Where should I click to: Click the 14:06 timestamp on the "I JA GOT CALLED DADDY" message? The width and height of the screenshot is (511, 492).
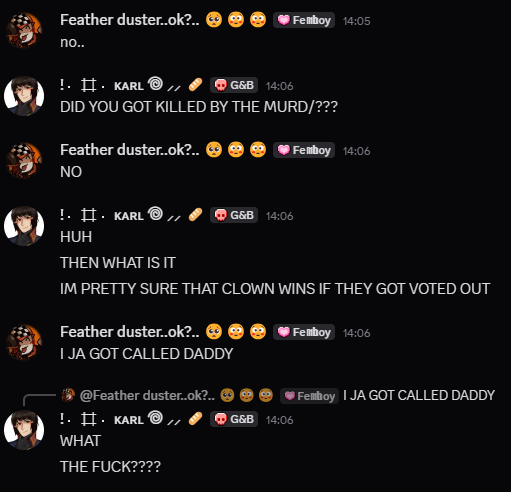pos(357,333)
